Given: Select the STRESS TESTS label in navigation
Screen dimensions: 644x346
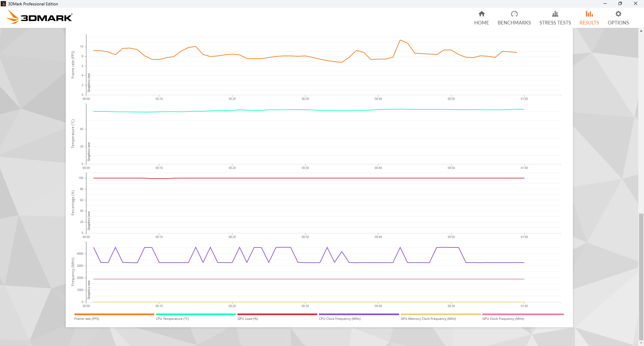Looking at the screenshot, I should pos(555,23).
